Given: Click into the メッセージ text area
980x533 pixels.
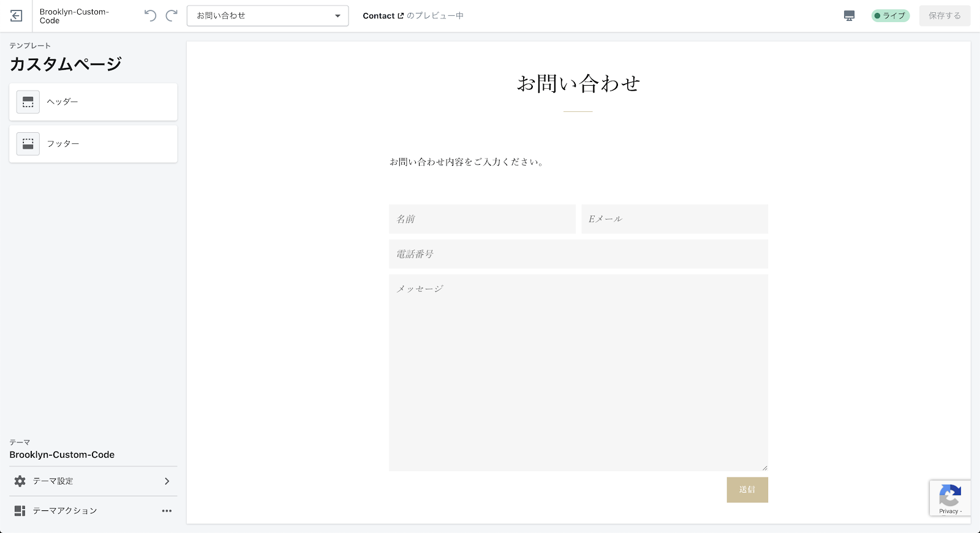Looking at the screenshot, I should coord(578,372).
